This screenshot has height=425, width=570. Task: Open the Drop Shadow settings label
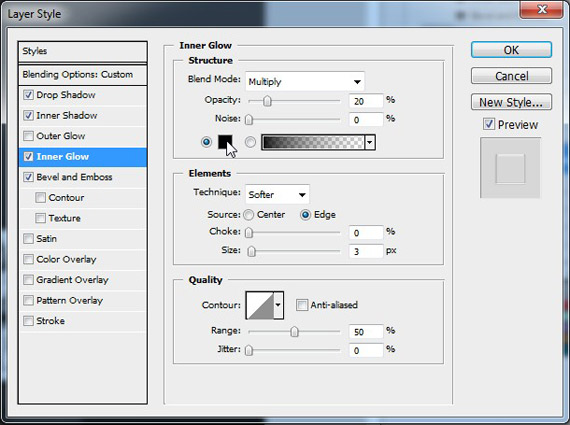tap(66, 95)
